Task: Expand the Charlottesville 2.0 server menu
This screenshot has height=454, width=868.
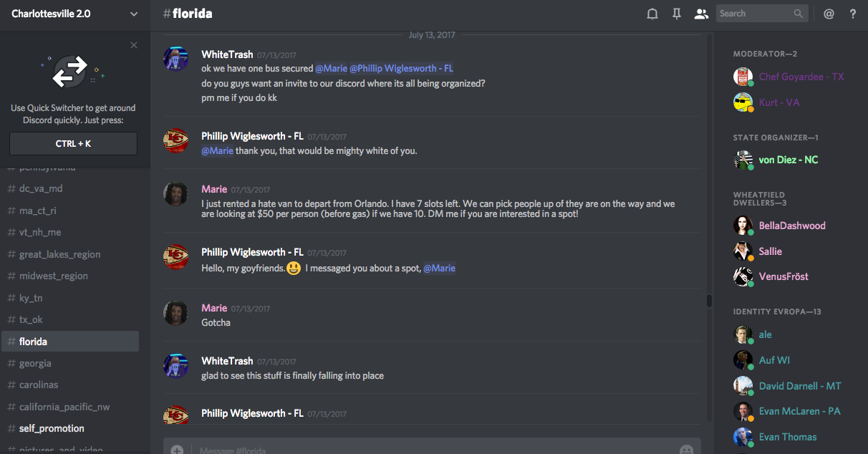Action: [x=134, y=14]
